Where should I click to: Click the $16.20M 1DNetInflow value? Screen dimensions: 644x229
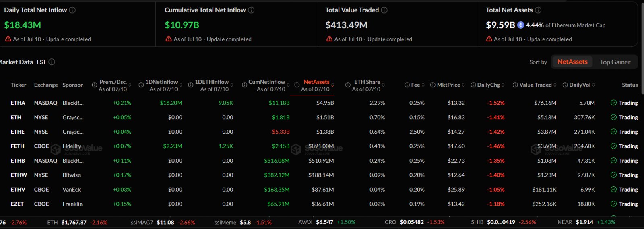pos(171,103)
